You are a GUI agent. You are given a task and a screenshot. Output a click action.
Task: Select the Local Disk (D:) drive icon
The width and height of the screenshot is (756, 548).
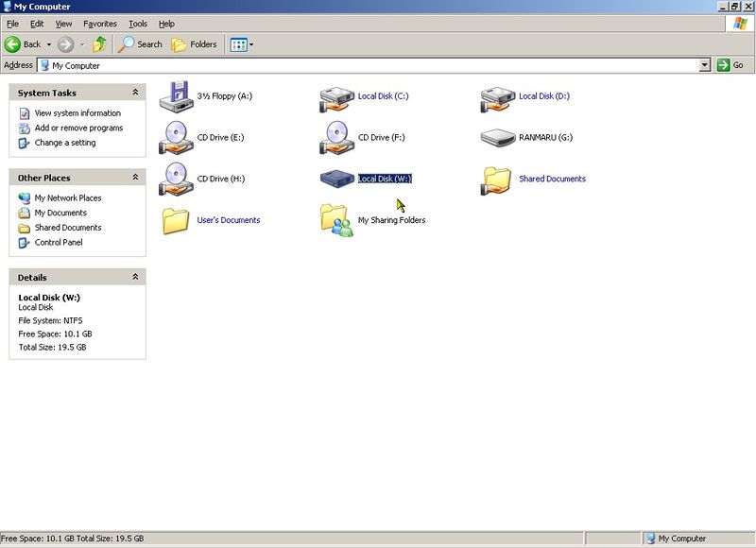pos(498,99)
